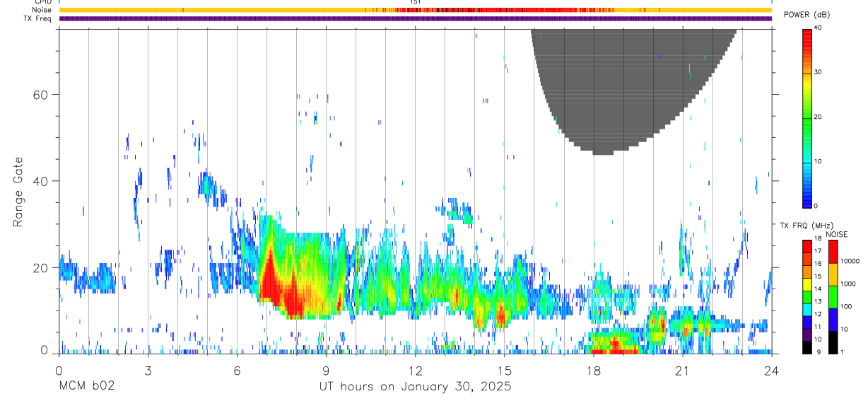Click the "NOISE" legend title
This screenshot has width=868, height=401.
coord(836,234)
